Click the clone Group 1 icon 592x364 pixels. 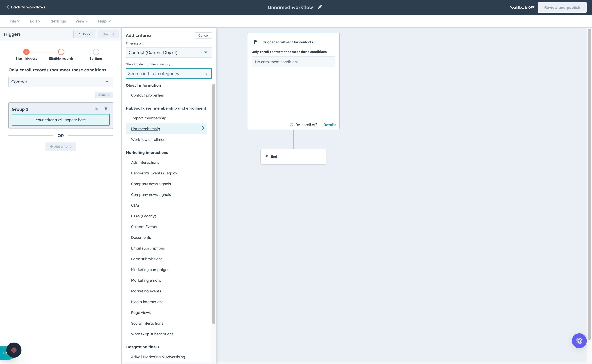(x=96, y=108)
